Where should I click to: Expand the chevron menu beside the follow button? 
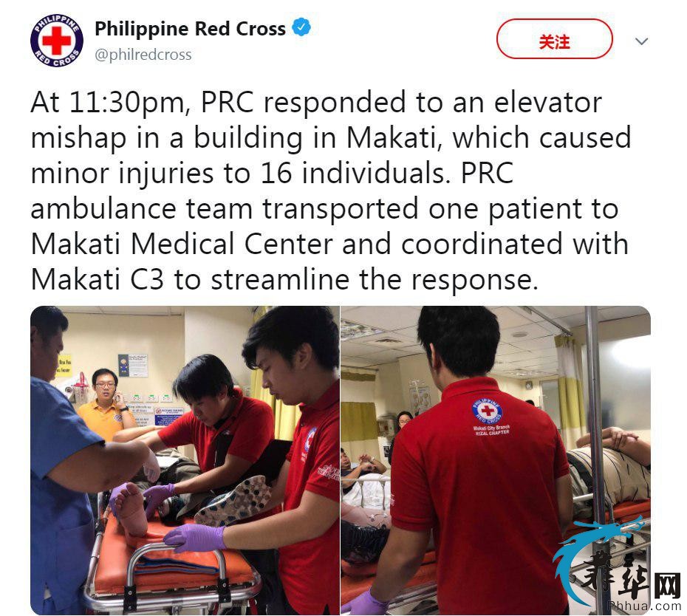[641, 41]
